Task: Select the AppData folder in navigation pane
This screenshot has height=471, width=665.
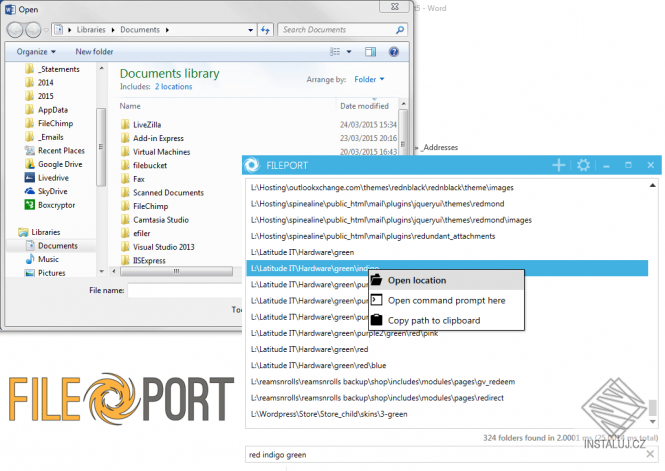Action: (46, 110)
